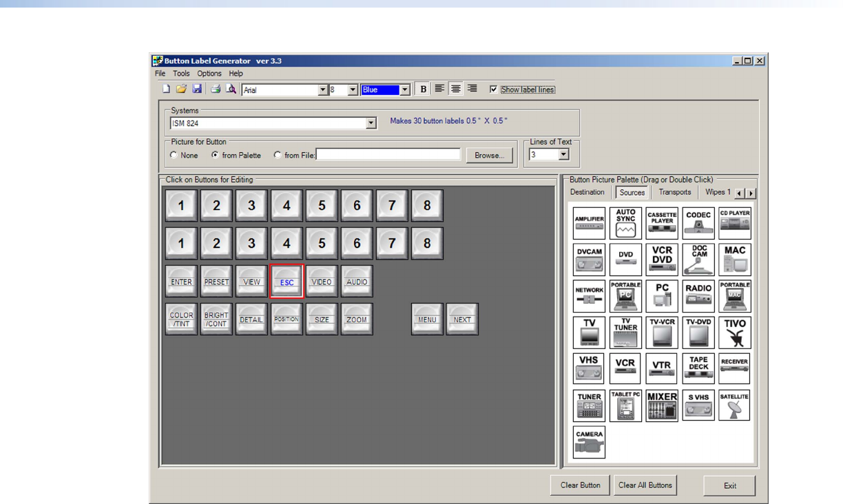Open the Systems dropdown list

(371, 123)
